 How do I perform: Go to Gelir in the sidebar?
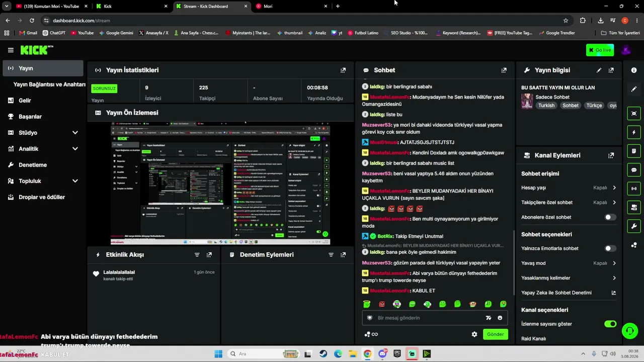[44, 101]
